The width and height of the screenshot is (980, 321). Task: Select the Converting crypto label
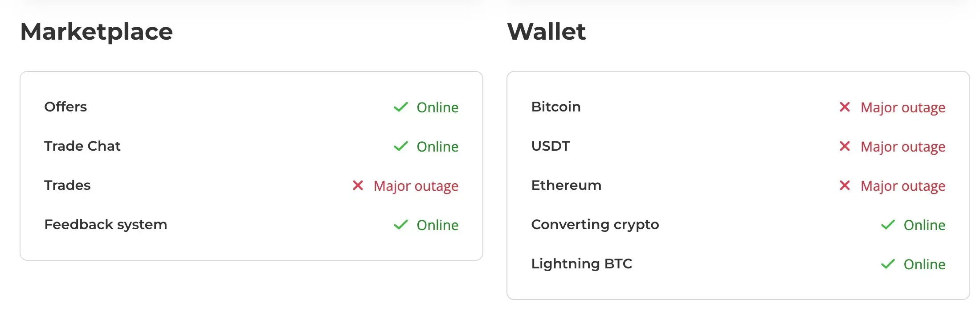[x=595, y=225]
